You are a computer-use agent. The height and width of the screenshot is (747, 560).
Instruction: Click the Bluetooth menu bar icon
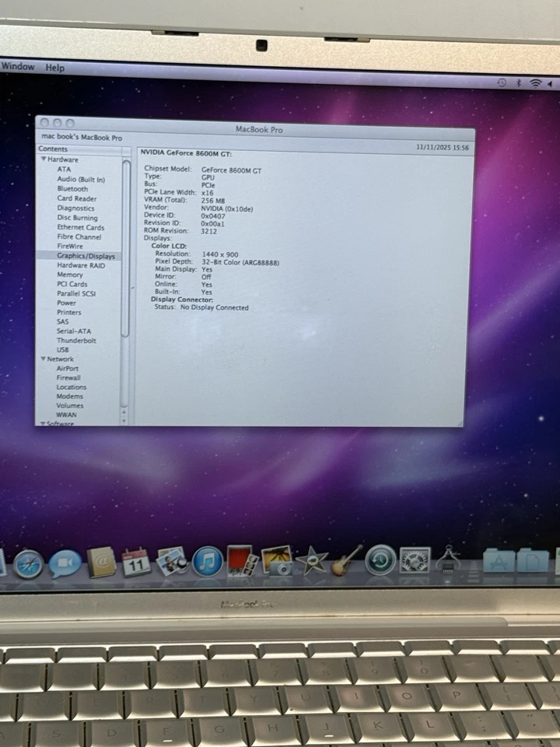pyautogui.click(x=519, y=83)
